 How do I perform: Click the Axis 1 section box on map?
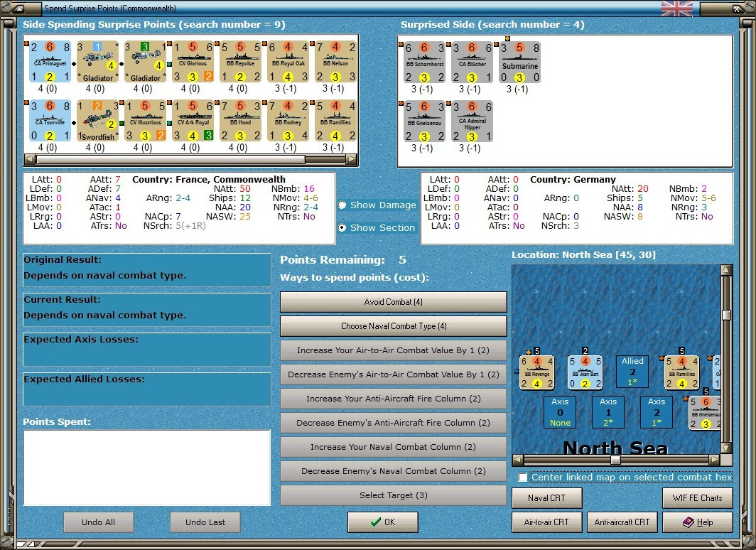click(608, 412)
